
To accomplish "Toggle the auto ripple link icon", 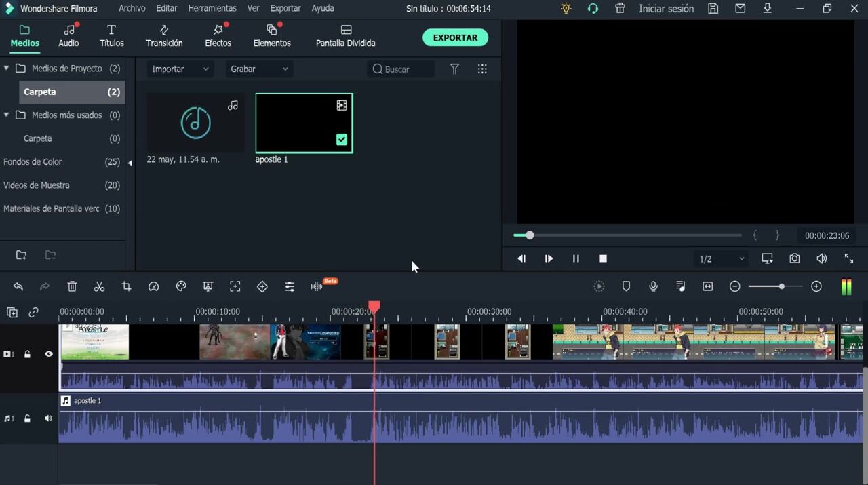I will click(33, 313).
